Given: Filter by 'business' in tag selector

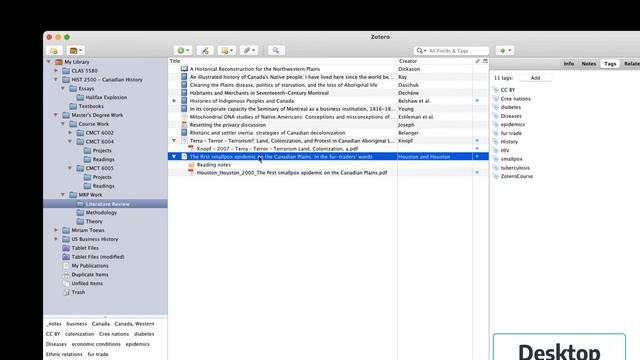Looking at the screenshot, I should pyautogui.click(x=77, y=324).
